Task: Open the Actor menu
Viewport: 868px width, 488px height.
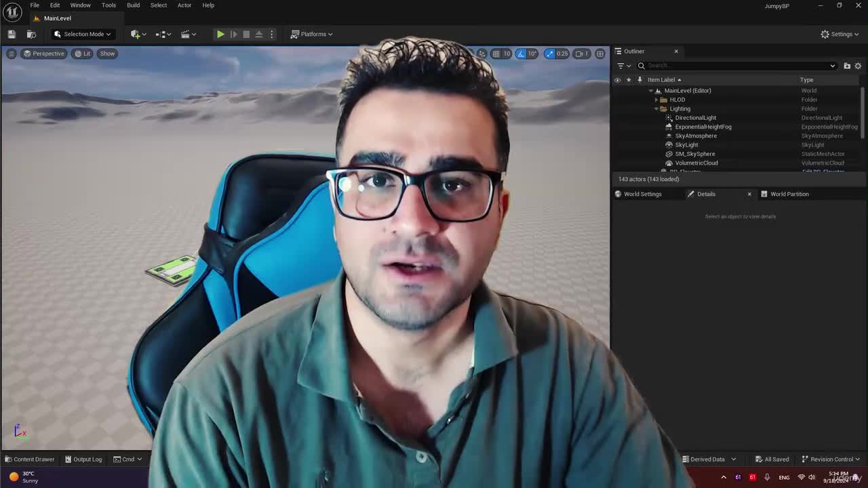Action: tap(184, 5)
